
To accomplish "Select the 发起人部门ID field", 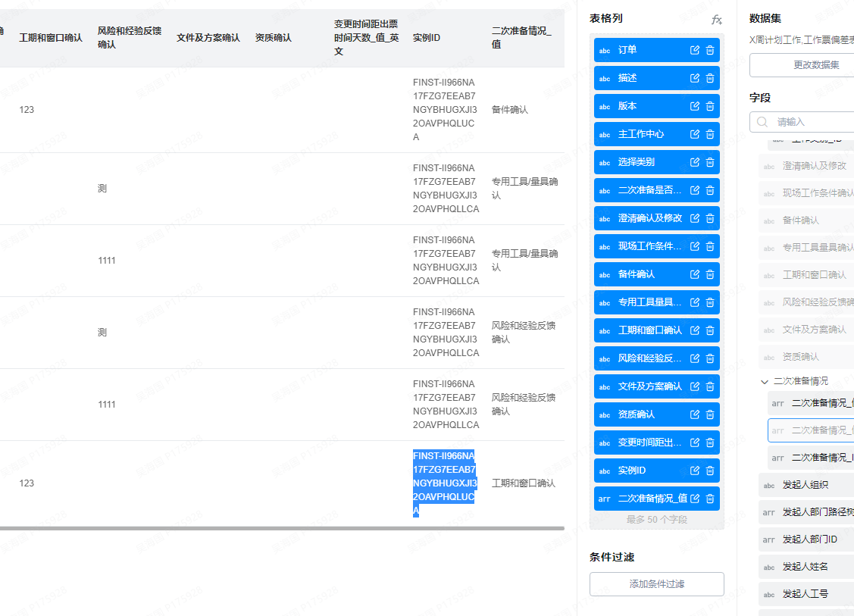I will pyautogui.click(x=806, y=539).
